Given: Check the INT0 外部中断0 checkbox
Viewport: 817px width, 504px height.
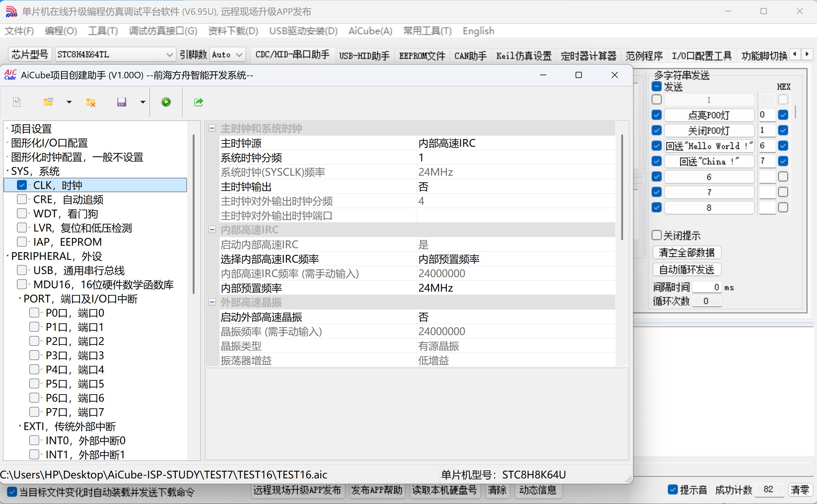Looking at the screenshot, I should pos(34,440).
